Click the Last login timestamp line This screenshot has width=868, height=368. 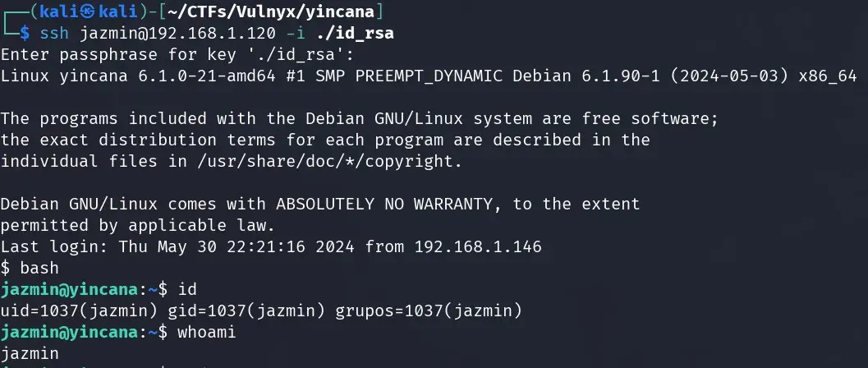(x=271, y=246)
